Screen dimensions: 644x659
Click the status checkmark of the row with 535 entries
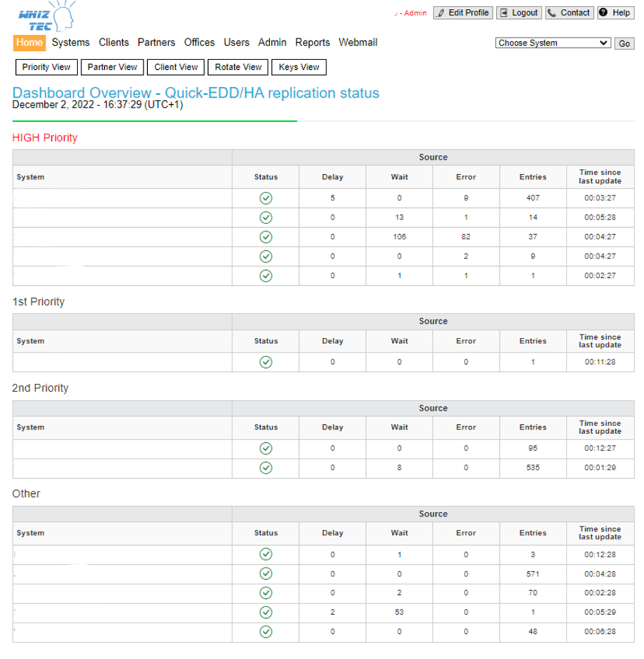(x=266, y=468)
